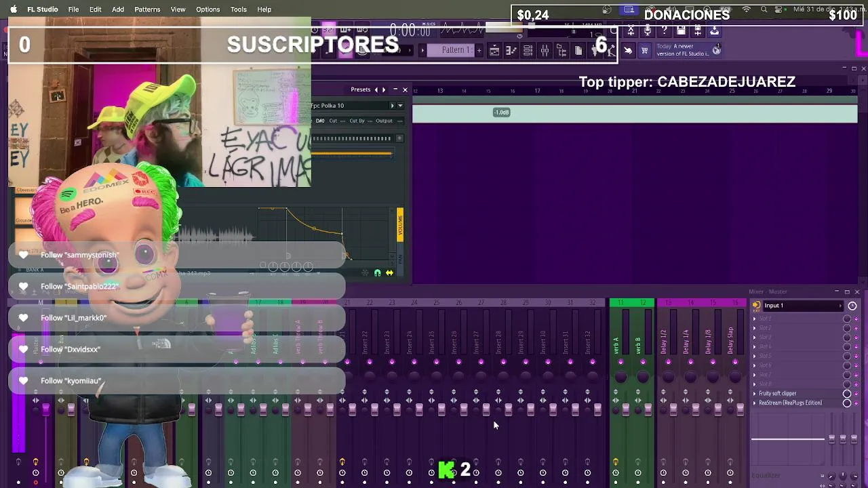Click the Presets label in channel panel
Image resolution: width=868 pixels, height=488 pixels.
pos(361,89)
